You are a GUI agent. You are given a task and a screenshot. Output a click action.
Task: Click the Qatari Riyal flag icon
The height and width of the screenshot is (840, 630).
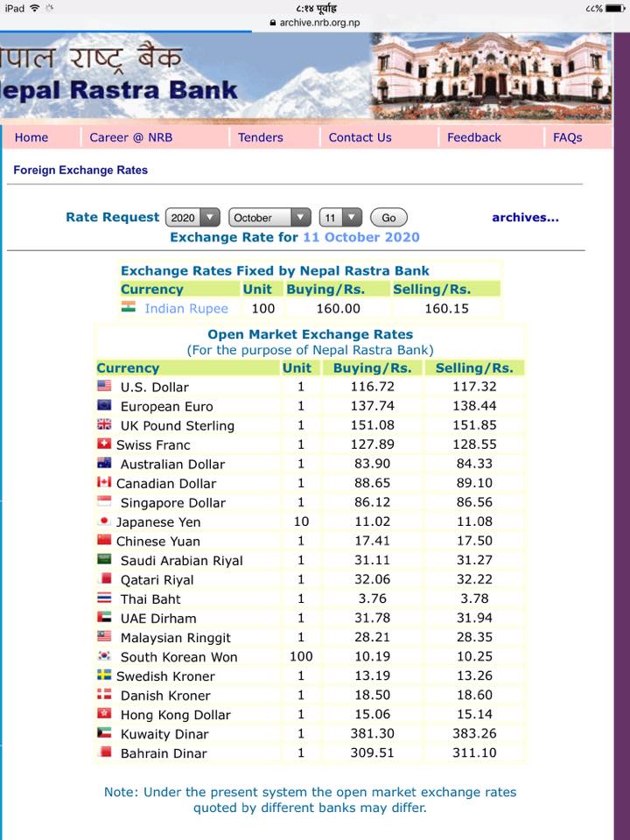point(106,578)
